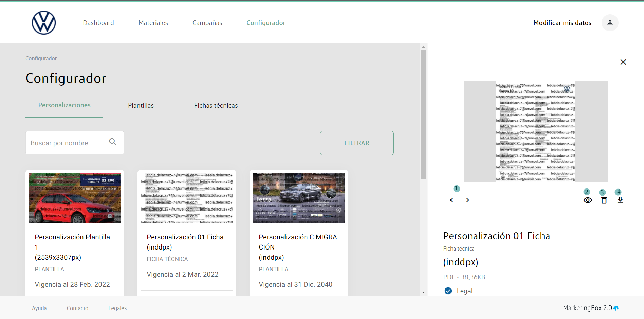Click MarketingBox 2.0 footer text

coord(587,308)
